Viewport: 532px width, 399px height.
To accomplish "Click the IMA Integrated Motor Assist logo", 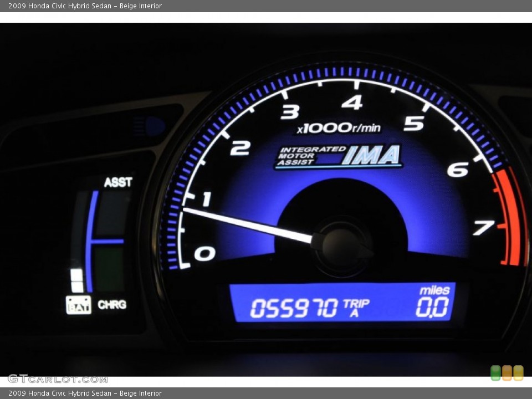I will pyautogui.click(x=339, y=157).
